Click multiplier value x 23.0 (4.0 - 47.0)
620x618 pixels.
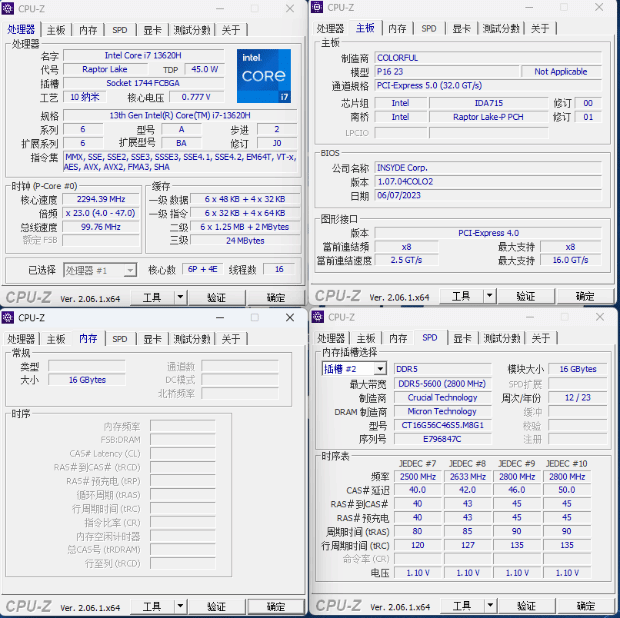tap(101, 213)
